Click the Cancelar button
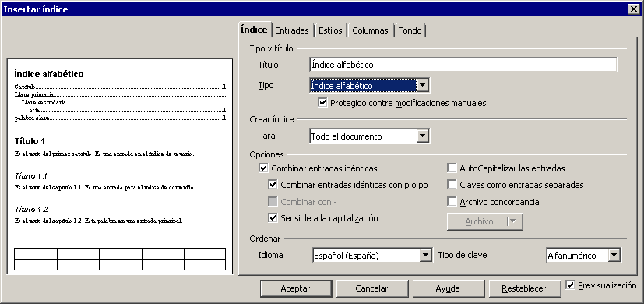644x304 pixels. coord(371,288)
